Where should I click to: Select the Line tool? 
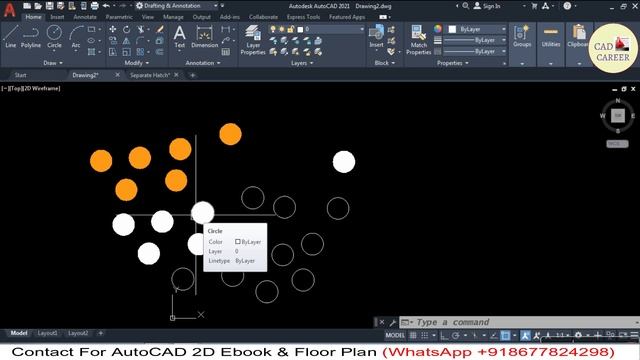click(x=11, y=36)
